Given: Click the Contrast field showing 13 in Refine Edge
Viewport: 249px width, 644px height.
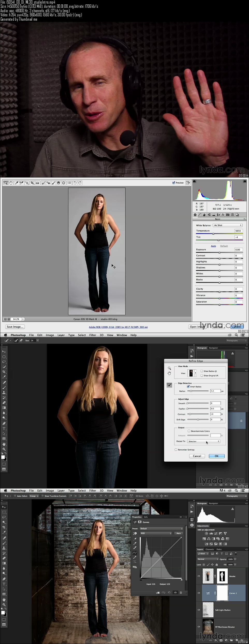Looking at the screenshot, I should (215, 414).
